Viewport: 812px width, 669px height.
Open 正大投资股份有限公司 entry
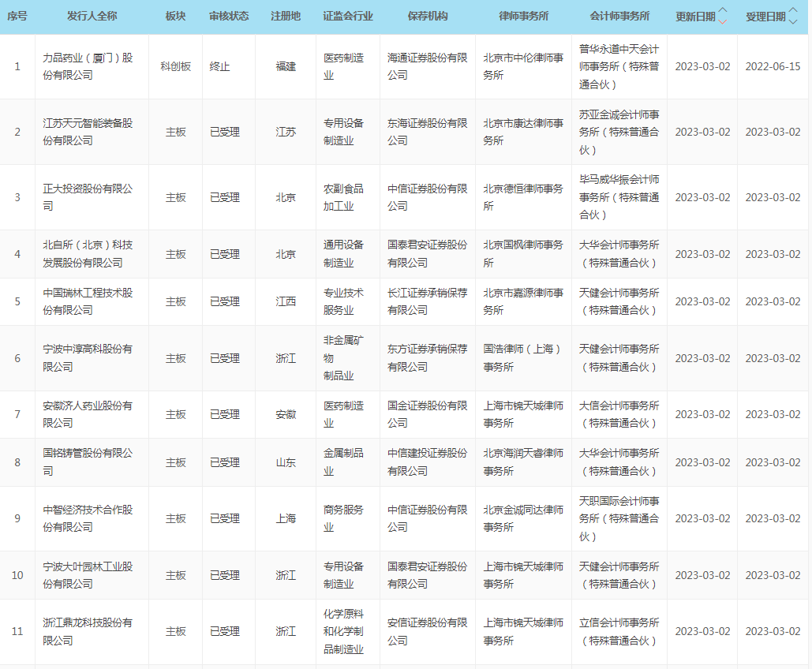[x=88, y=197]
